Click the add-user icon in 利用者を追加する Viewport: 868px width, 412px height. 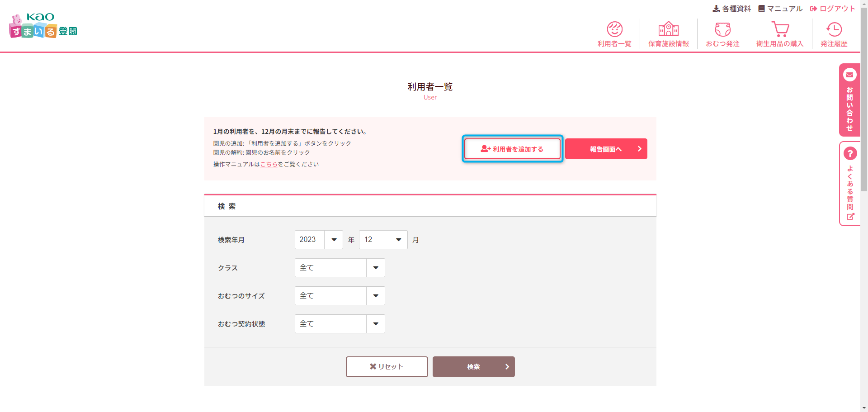click(x=486, y=149)
